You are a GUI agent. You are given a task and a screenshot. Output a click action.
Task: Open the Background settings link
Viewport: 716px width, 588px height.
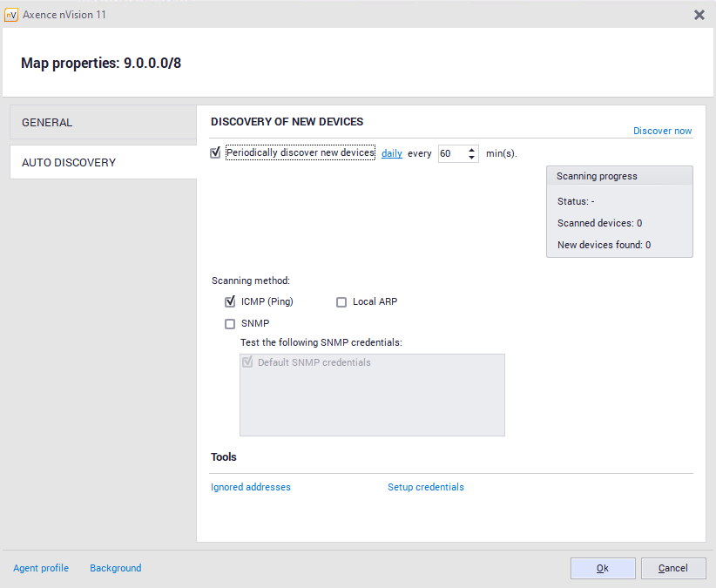tap(115, 568)
